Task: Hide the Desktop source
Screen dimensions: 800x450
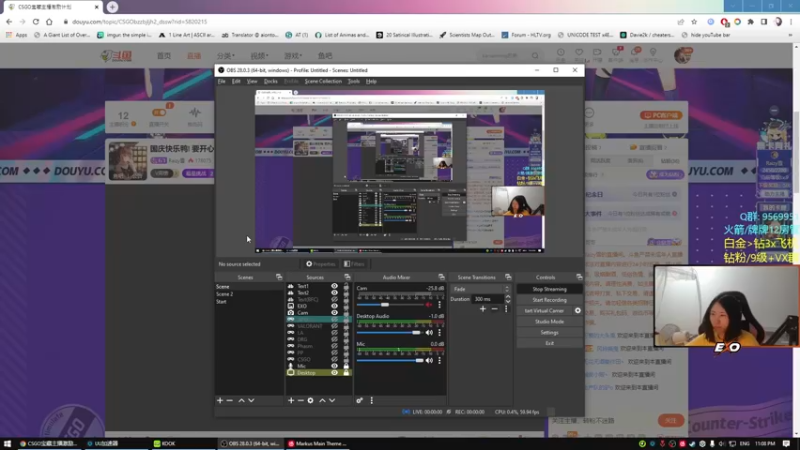Action: point(334,373)
